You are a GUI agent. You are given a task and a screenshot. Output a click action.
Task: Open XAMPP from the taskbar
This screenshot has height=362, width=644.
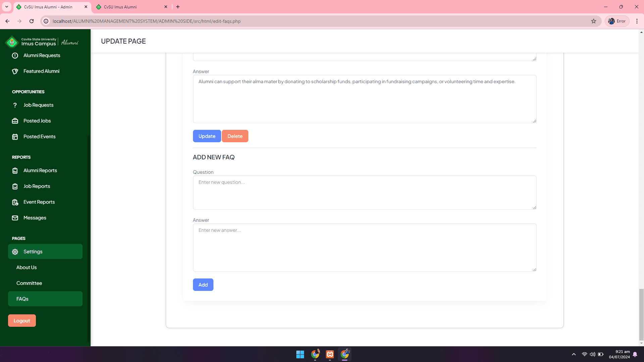click(330, 354)
